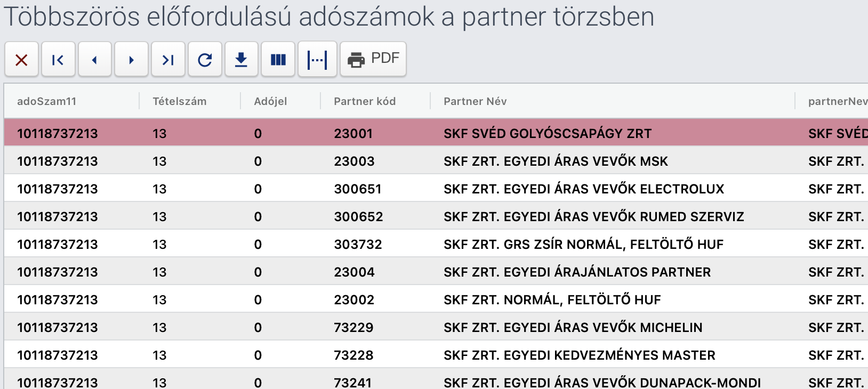This screenshot has height=389, width=868.
Task: Click SKF ZRT. EGYEDI ÁRAS VEVŐK MICHELIN
Action: point(573,327)
